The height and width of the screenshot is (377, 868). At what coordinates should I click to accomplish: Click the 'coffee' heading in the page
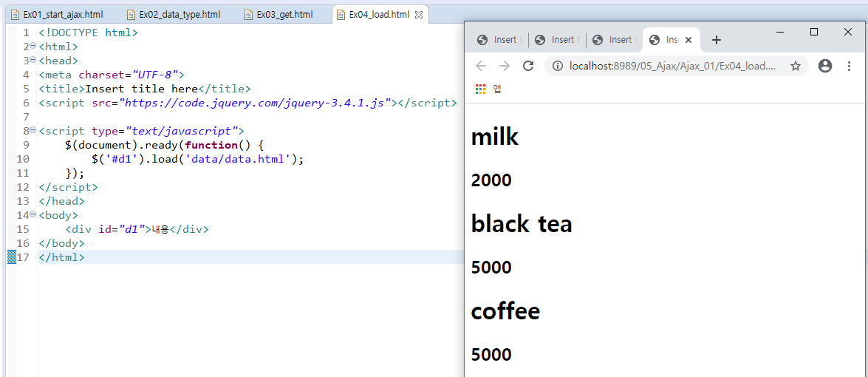(x=505, y=311)
